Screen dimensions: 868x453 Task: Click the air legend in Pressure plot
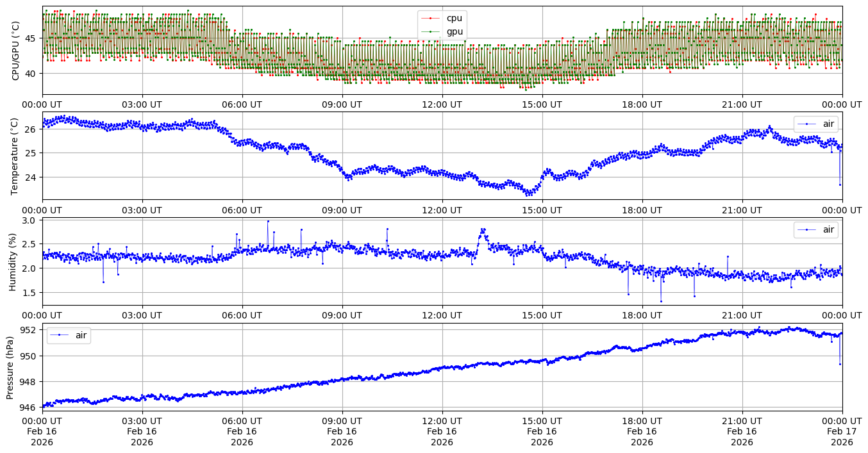(69, 335)
